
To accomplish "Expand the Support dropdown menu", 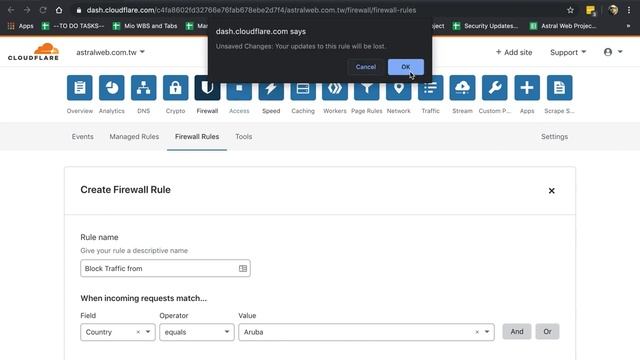I will [568, 52].
